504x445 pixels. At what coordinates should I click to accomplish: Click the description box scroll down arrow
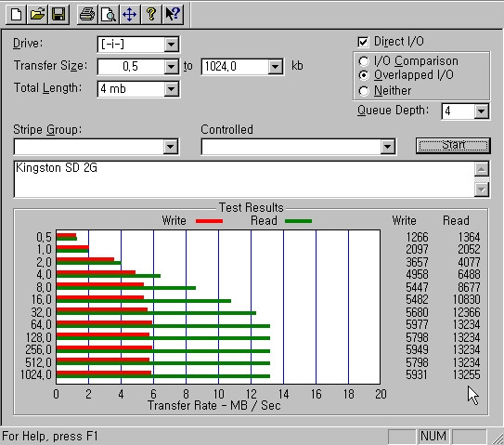[x=482, y=190]
